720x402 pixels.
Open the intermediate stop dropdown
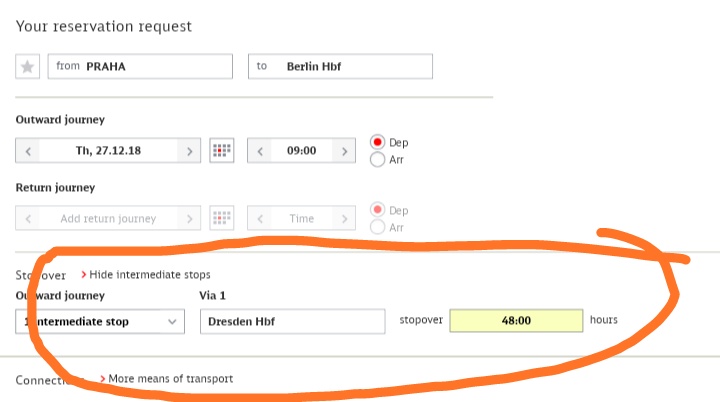pyautogui.click(x=100, y=322)
